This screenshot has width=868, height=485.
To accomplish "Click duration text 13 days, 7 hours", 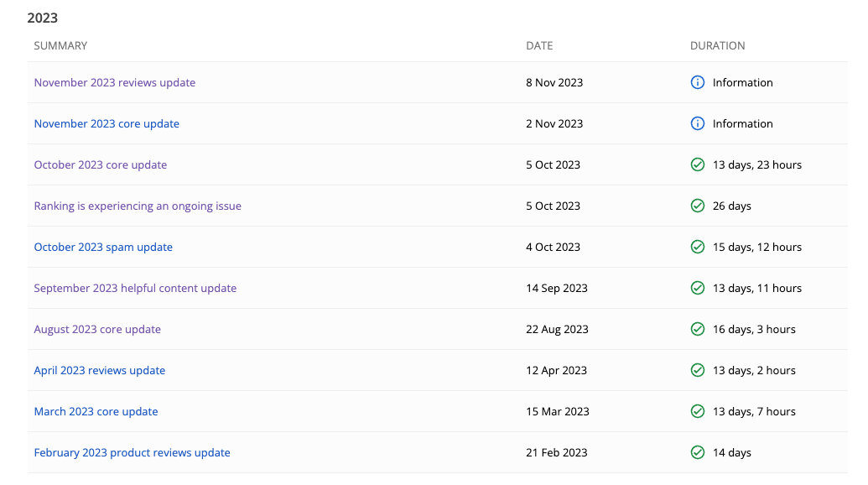I will click(x=754, y=411).
